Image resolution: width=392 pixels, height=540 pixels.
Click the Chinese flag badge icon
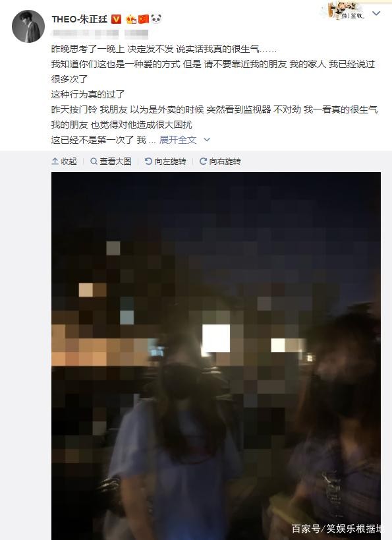pos(144,19)
